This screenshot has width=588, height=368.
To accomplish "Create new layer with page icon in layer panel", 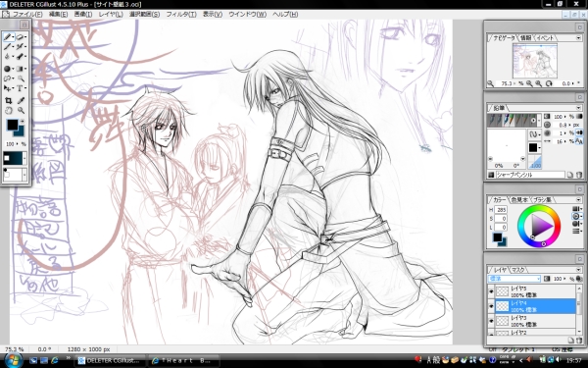I will (x=570, y=341).
